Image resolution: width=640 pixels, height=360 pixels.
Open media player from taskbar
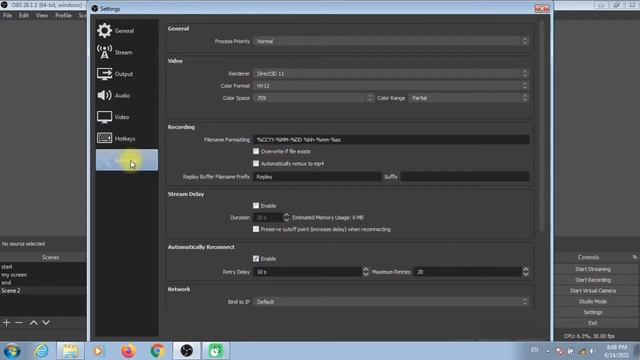click(98, 351)
